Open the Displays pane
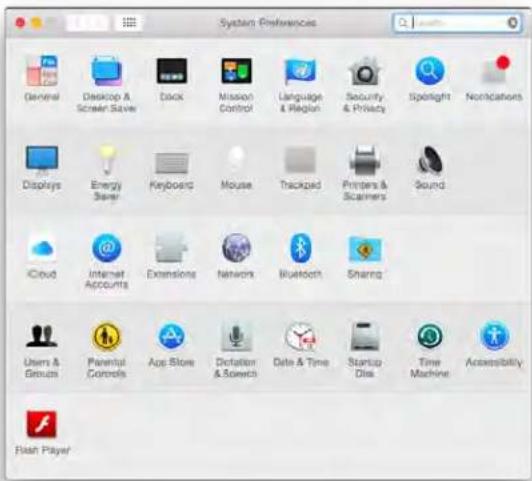 42,159
